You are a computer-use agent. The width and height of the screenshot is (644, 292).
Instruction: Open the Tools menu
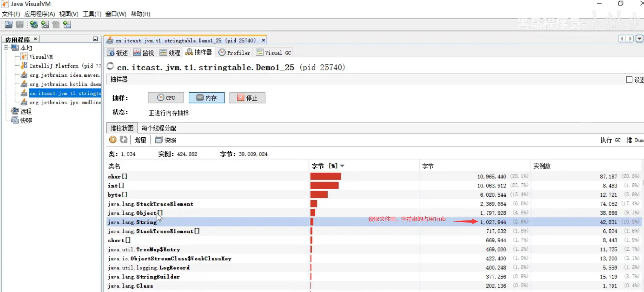click(x=92, y=14)
